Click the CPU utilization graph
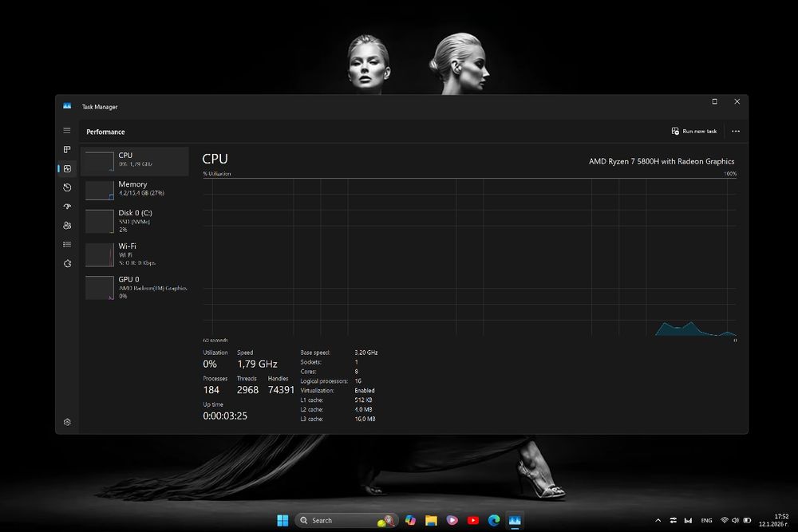Screen dimensions: 798x532 click(469, 257)
